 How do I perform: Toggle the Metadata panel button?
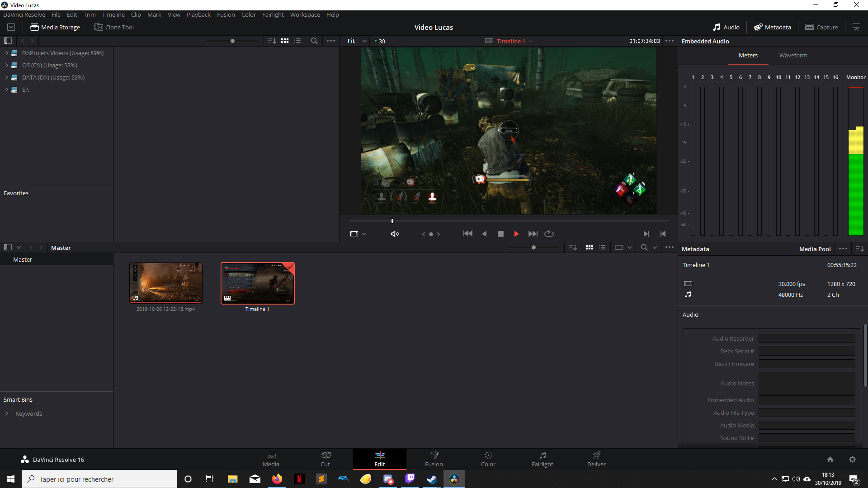coord(772,27)
